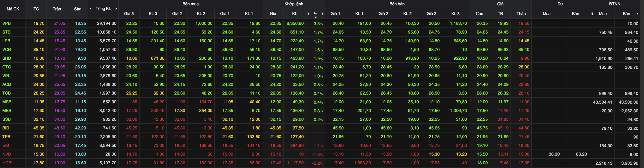The image size is (644, 168).
Task: Click SHB floor price 9.30
Action: (82, 58)
